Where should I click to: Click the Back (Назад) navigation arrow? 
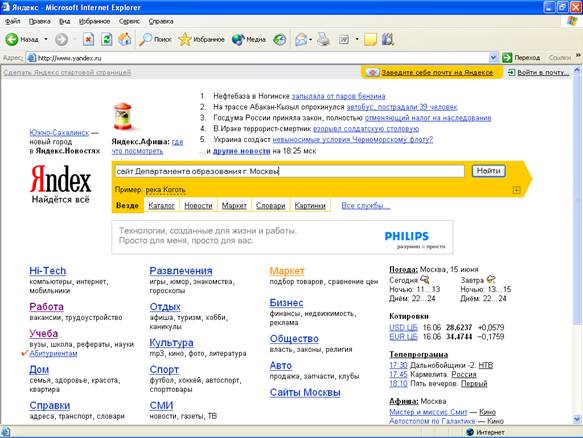[12, 39]
